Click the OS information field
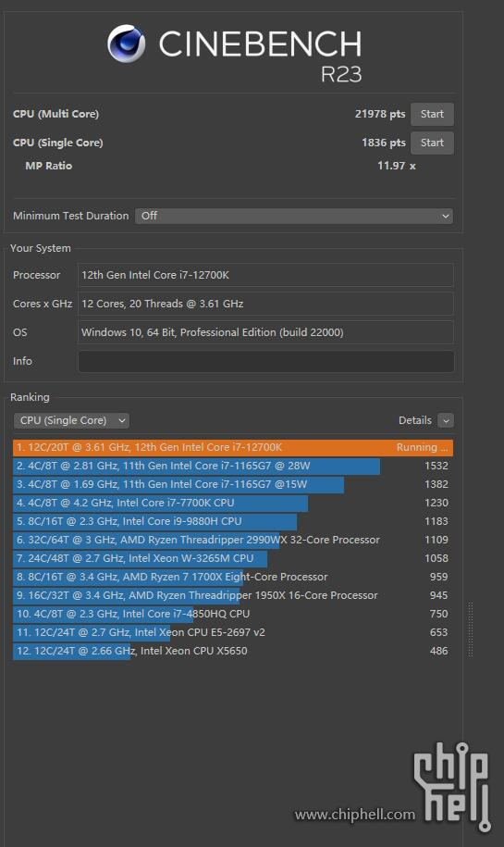 pyautogui.click(x=266, y=332)
